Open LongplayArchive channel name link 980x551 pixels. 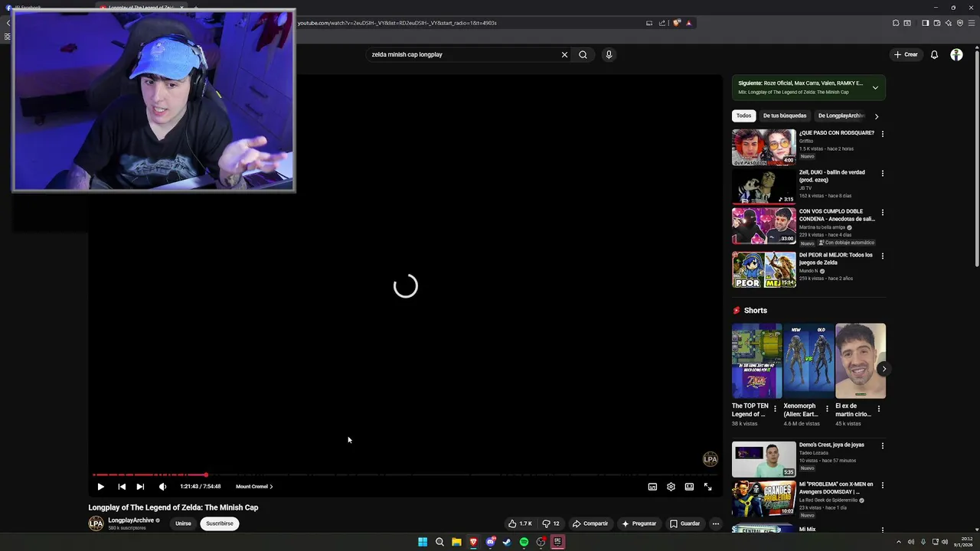pyautogui.click(x=131, y=520)
